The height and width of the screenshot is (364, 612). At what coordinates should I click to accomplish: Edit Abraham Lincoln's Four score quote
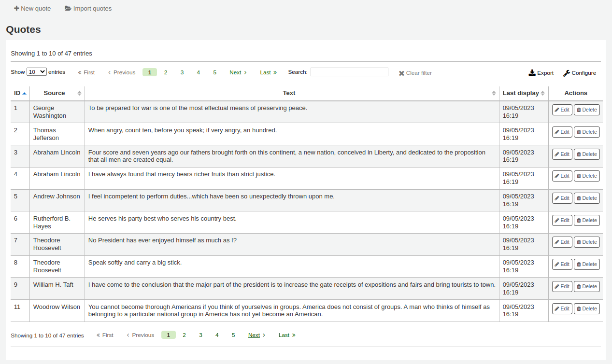(562, 154)
